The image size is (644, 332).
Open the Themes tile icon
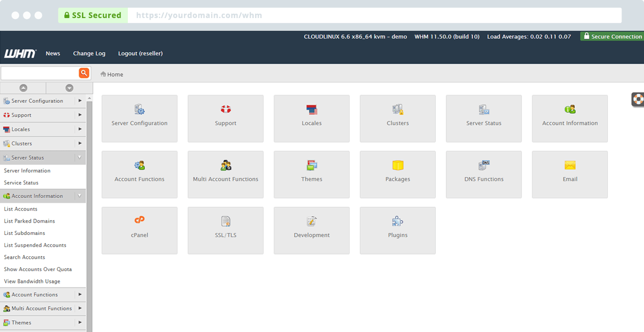pos(312,165)
